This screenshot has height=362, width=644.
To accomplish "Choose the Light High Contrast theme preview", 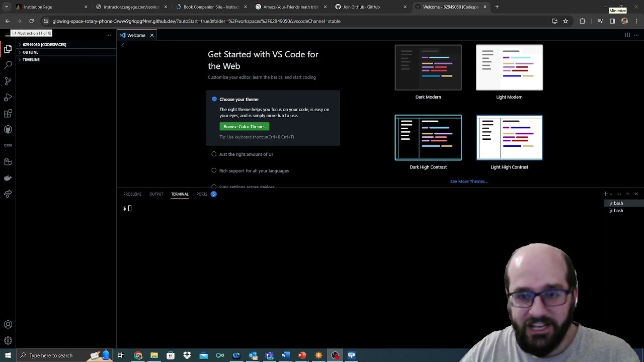I will coord(509,138).
